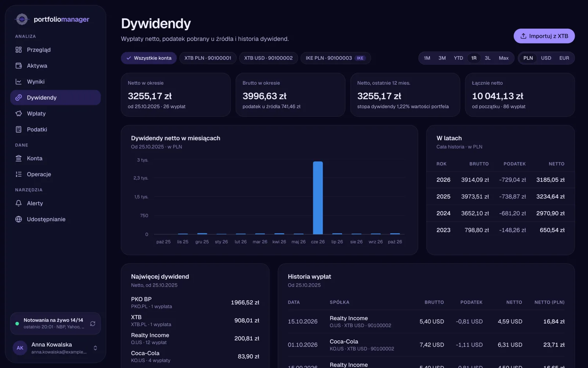The height and width of the screenshot is (368, 588).
Task: Click the tall cze 26 chart bar
Action: (x=318, y=198)
